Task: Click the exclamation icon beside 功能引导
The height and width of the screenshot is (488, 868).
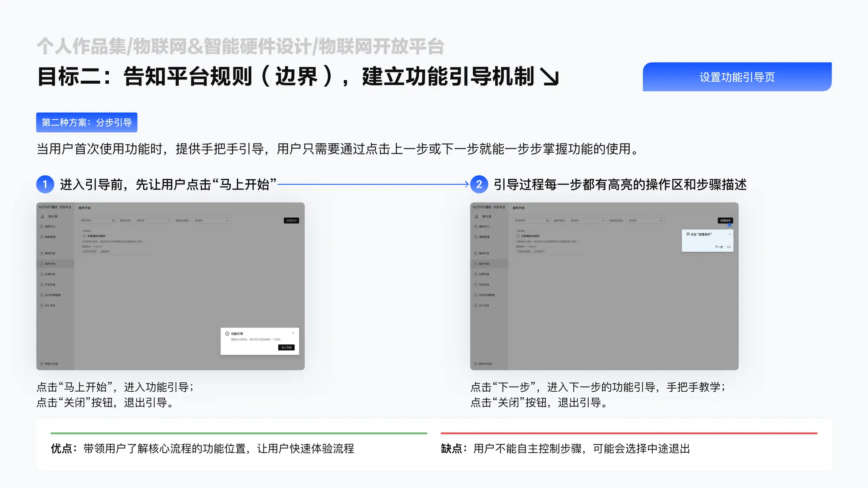Action: point(227,334)
